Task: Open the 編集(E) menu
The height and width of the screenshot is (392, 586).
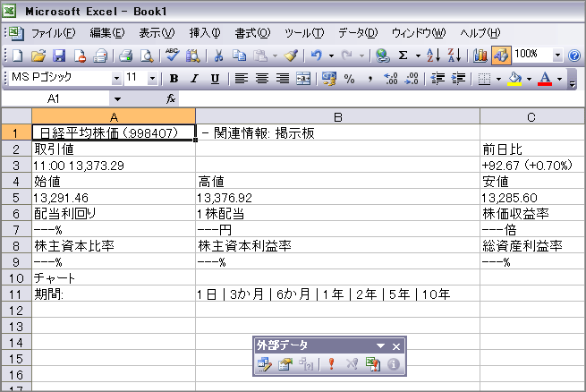Action: point(107,33)
